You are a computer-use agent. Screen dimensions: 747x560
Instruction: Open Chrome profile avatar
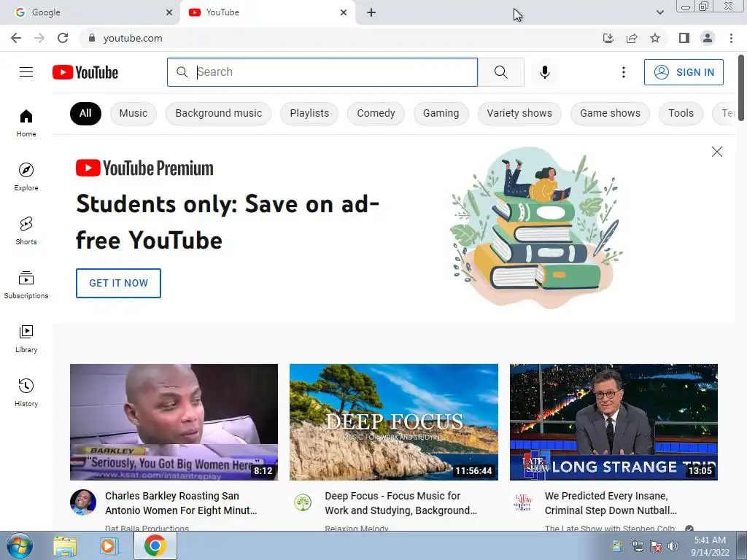[x=708, y=38]
